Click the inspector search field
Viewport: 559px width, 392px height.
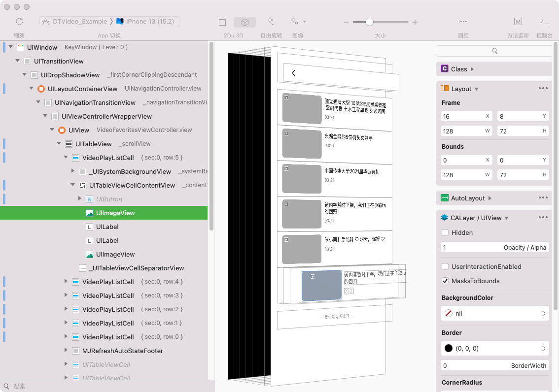[x=494, y=51]
